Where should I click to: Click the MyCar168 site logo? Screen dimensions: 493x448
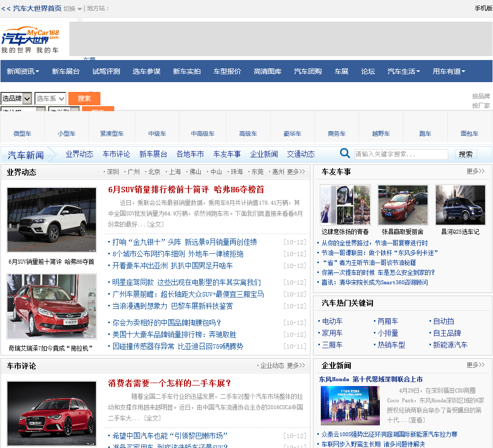30,38
